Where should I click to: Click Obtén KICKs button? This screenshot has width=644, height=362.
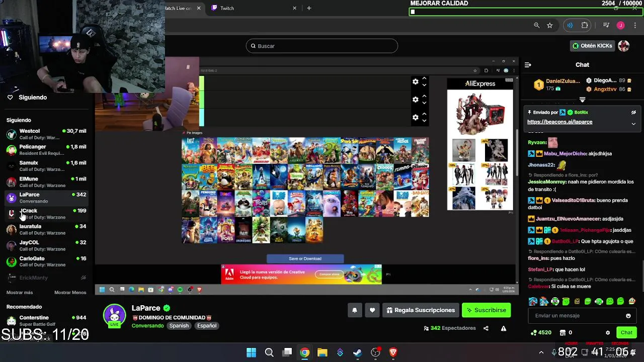(x=592, y=46)
